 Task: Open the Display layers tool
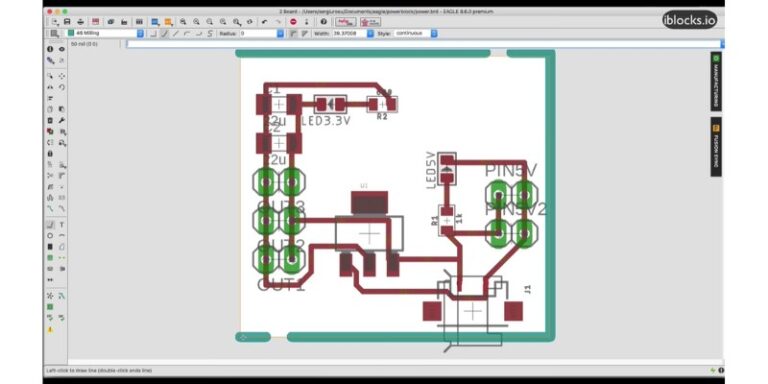click(50, 60)
